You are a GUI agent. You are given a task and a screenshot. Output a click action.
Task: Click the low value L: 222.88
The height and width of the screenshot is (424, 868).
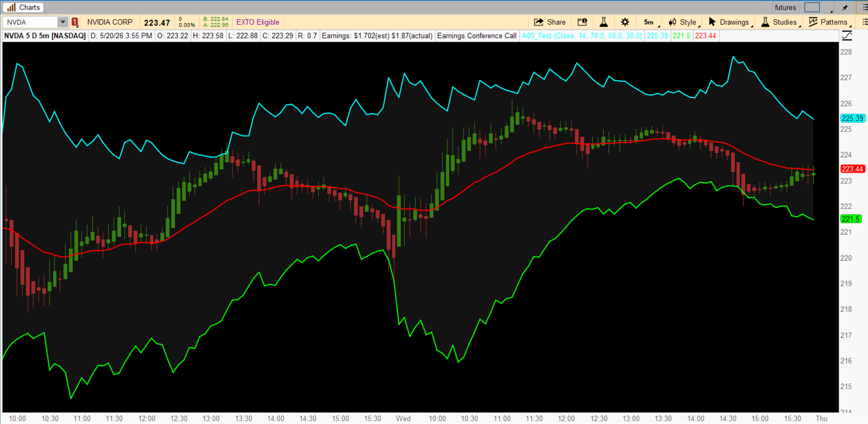point(243,36)
